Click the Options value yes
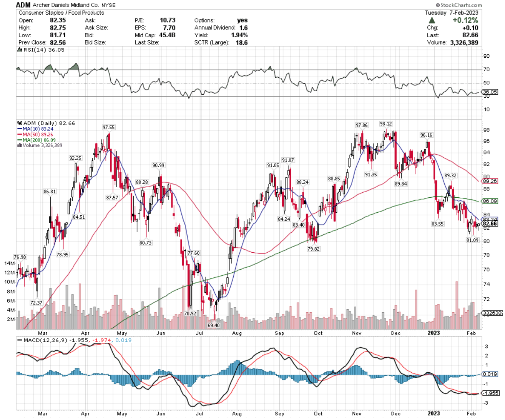Image resolution: width=505 pixels, height=420 pixels. 242,20
